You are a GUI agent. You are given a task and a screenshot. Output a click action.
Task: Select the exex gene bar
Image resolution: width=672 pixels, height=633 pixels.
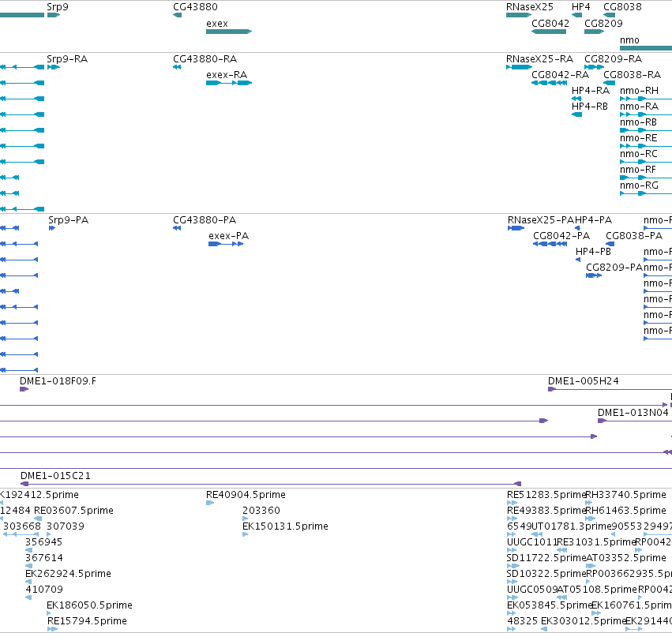(229, 32)
